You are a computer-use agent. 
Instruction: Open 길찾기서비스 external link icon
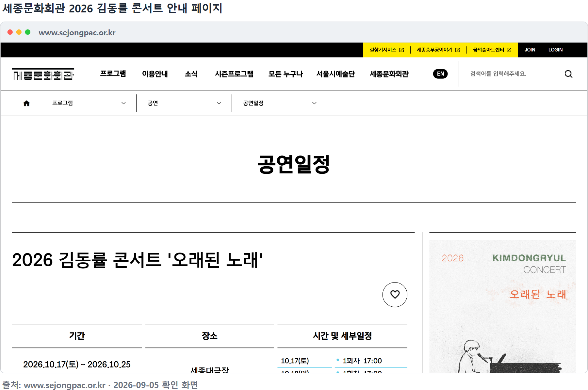(401, 50)
